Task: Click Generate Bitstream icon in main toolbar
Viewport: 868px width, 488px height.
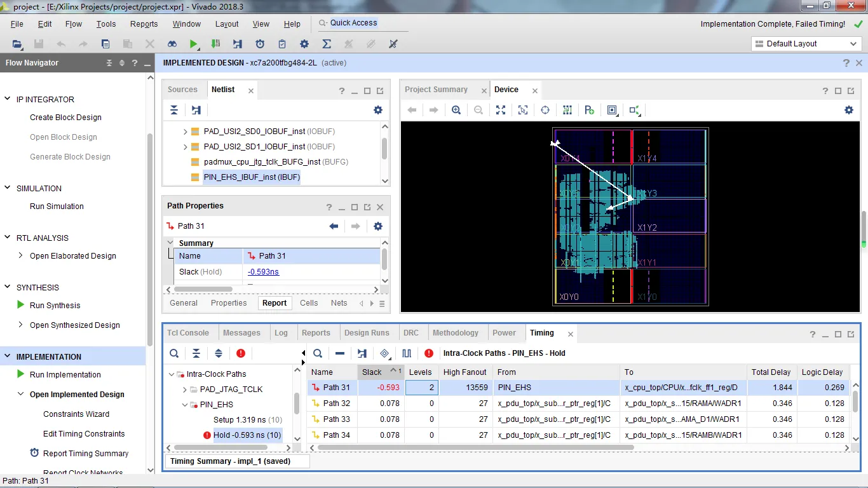Action: click(215, 44)
